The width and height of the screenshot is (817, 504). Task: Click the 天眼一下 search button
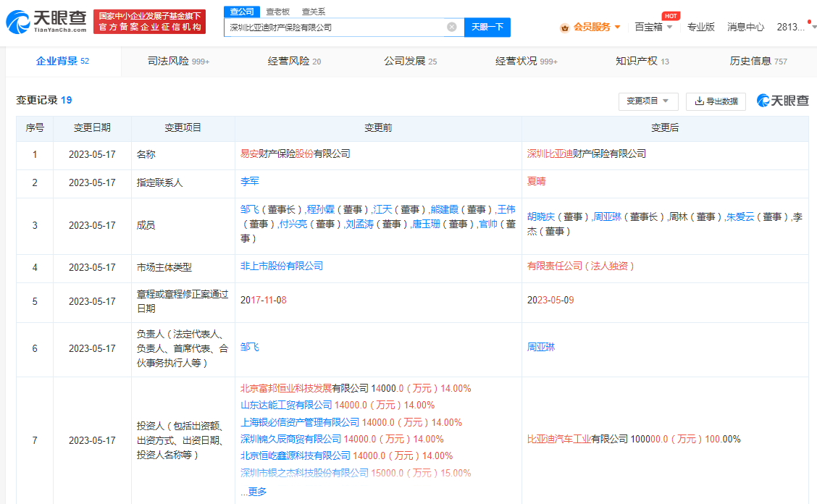(487, 27)
